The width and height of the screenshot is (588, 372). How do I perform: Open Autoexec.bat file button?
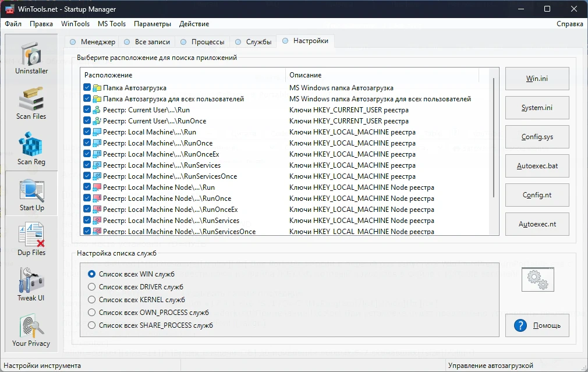537,166
